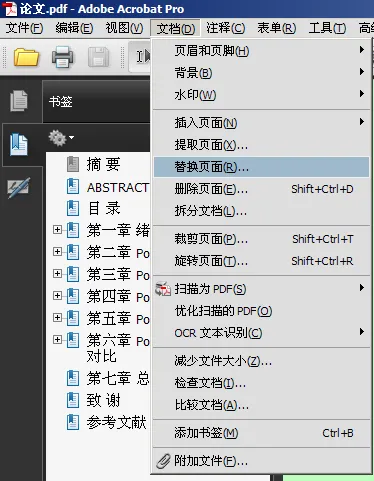Screen dimensions: 374x481
Task: Choose 附加文件 menu entry
Action: pyautogui.click(x=262, y=461)
